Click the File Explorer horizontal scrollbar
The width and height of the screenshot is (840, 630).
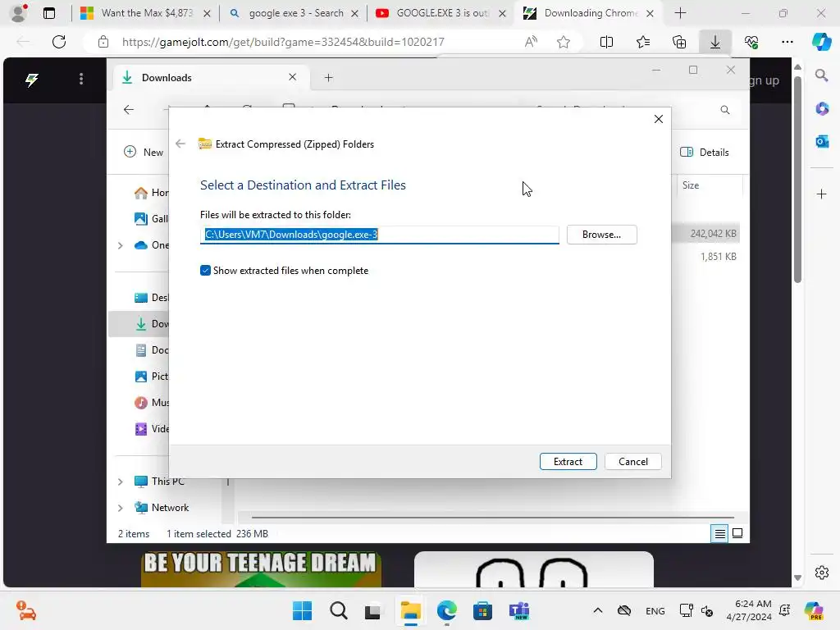click(492, 518)
